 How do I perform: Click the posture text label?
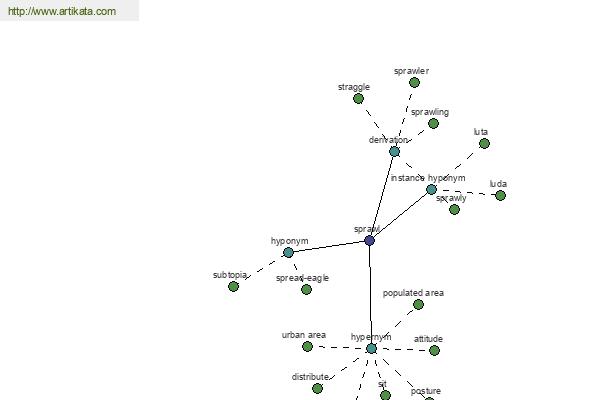point(426,391)
